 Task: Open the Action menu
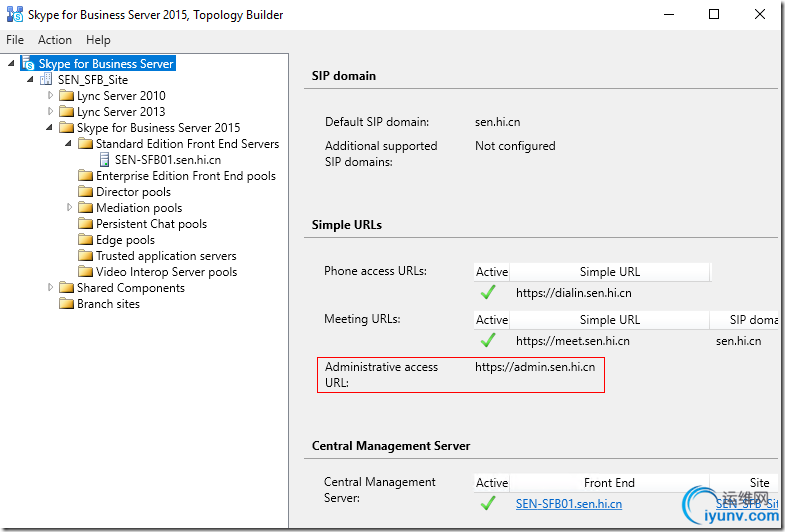tap(55, 40)
